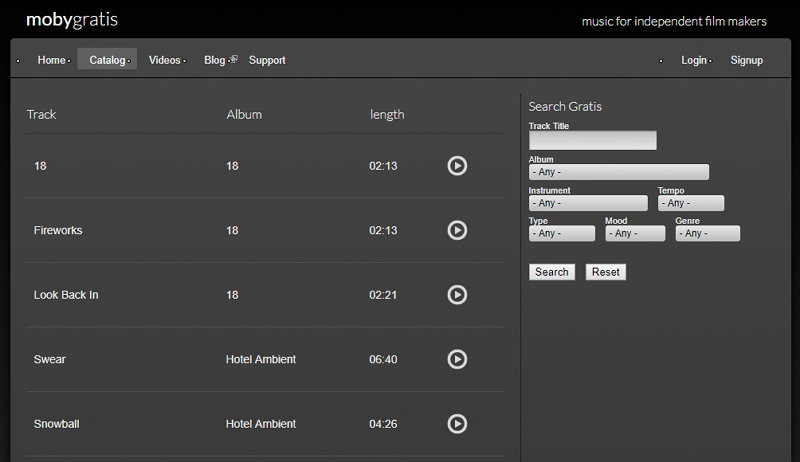The width and height of the screenshot is (800, 462).
Task: Click the Reset button
Action: point(605,272)
